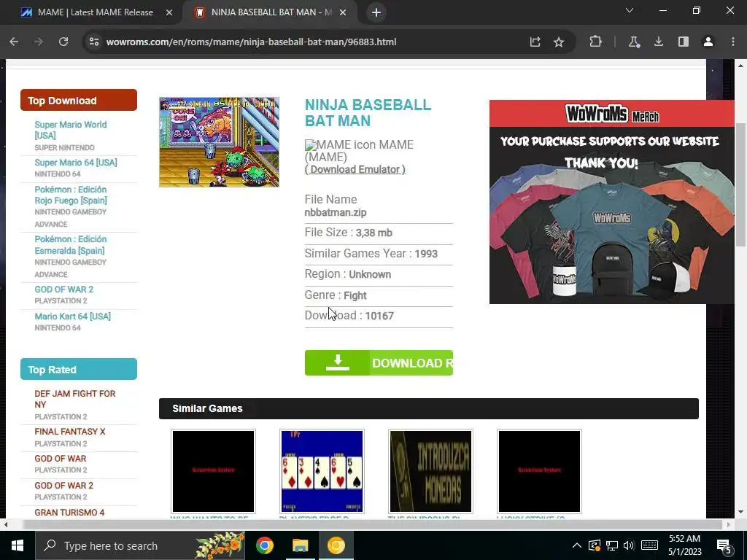This screenshot has width=747, height=560.
Task: Close the Ninja Baseball Bat Man tab
Action: click(343, 12)
